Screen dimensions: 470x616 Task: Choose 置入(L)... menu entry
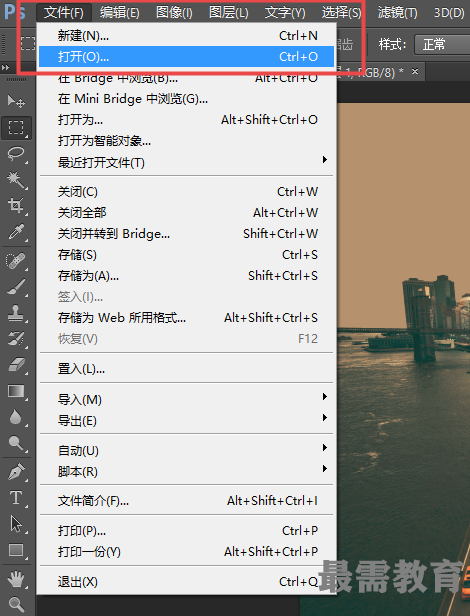click(x=185, y=368)
